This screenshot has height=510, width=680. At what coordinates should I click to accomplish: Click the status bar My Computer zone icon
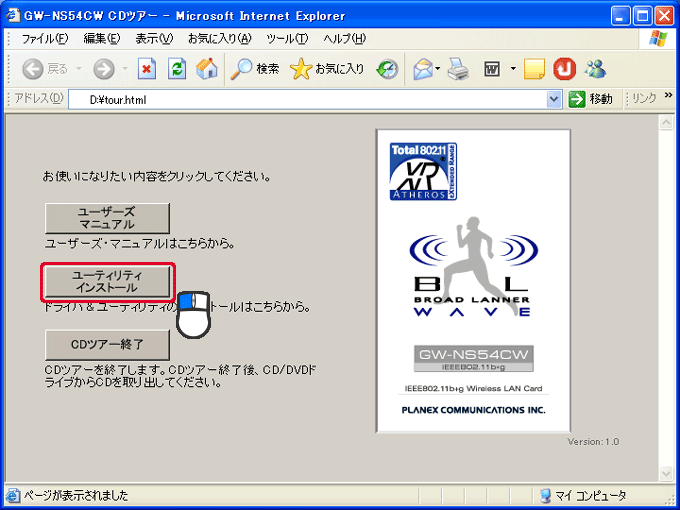point(545,495)
